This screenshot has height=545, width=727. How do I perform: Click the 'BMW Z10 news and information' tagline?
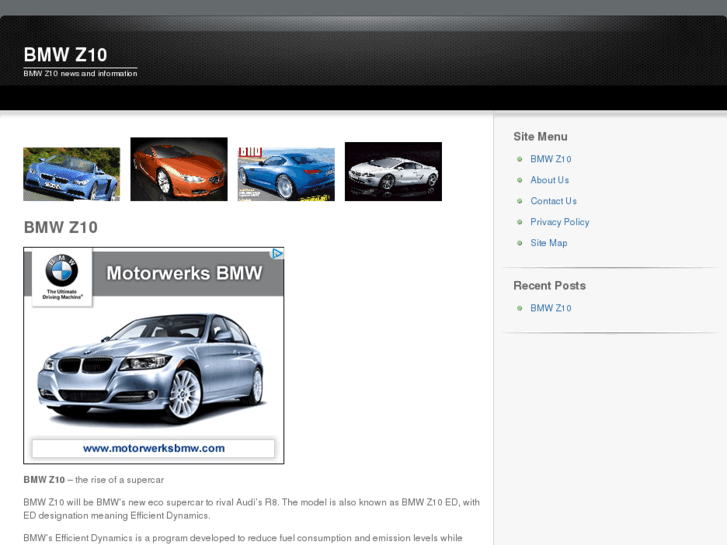tap(80, 73)
